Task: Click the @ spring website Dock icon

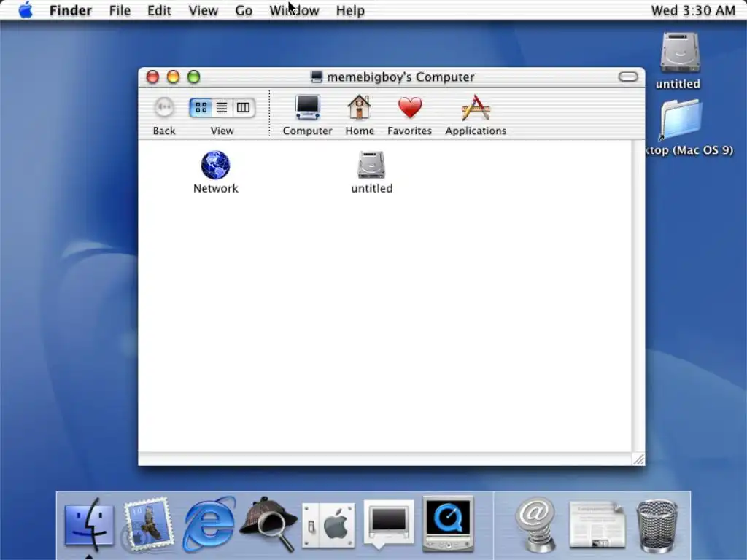Action: tap(535, 524)
